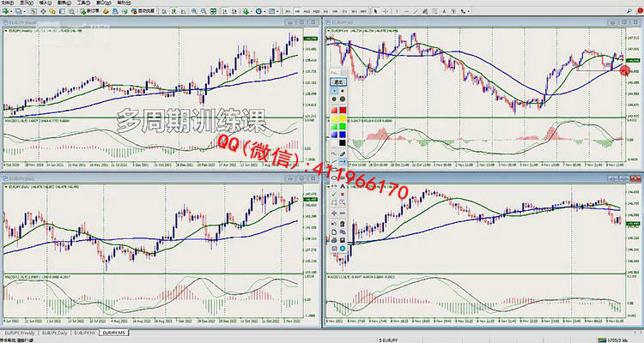644x343 pixels.
Task: Switch to the EURJPY,Weekly tab
Action: (x=19, y=333)
